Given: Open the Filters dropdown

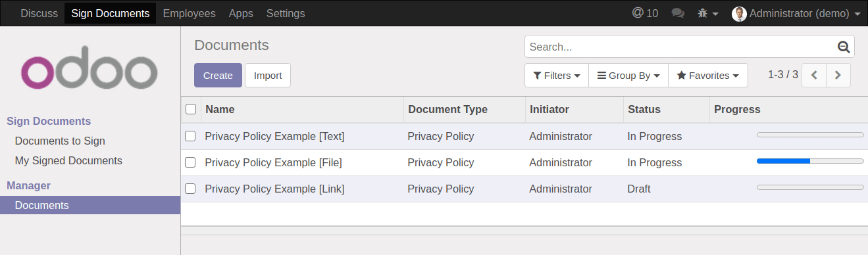Looking at the screenshot, I should (557, 75).
